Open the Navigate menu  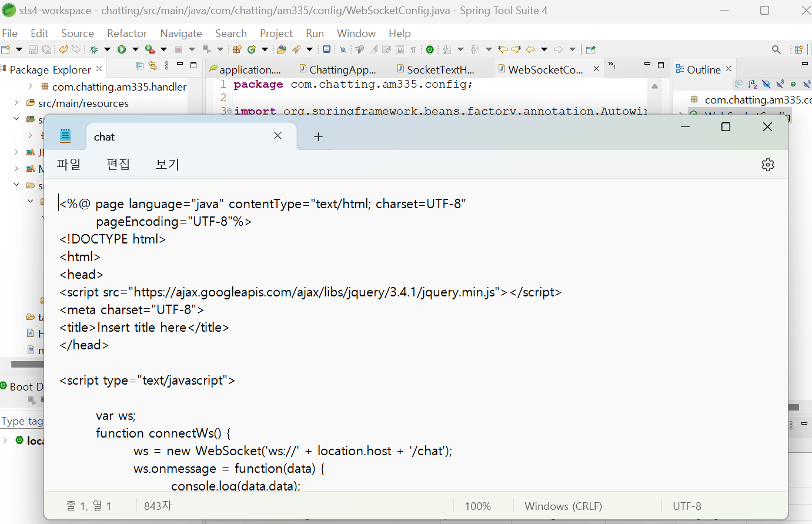click(x=181, y=34)
